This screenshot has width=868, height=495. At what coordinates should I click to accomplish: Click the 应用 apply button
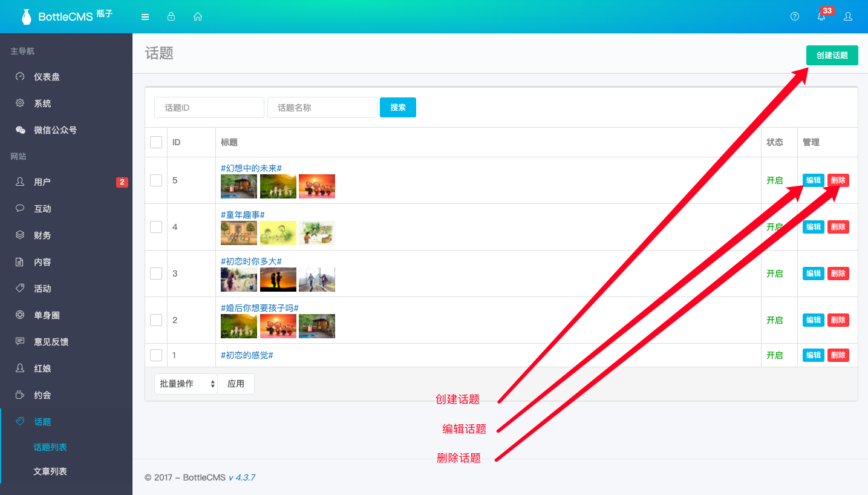pos(236,384)
